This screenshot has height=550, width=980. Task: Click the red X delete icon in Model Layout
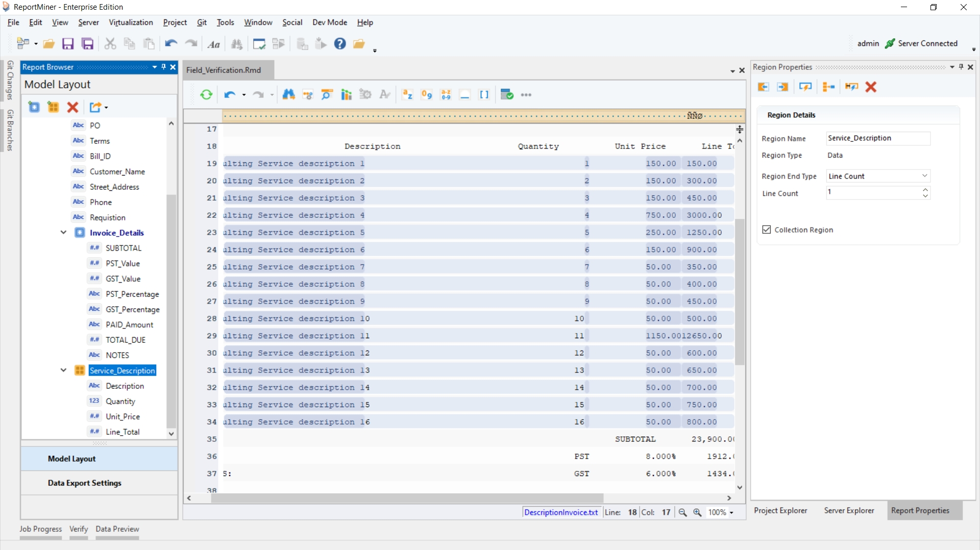72,107
